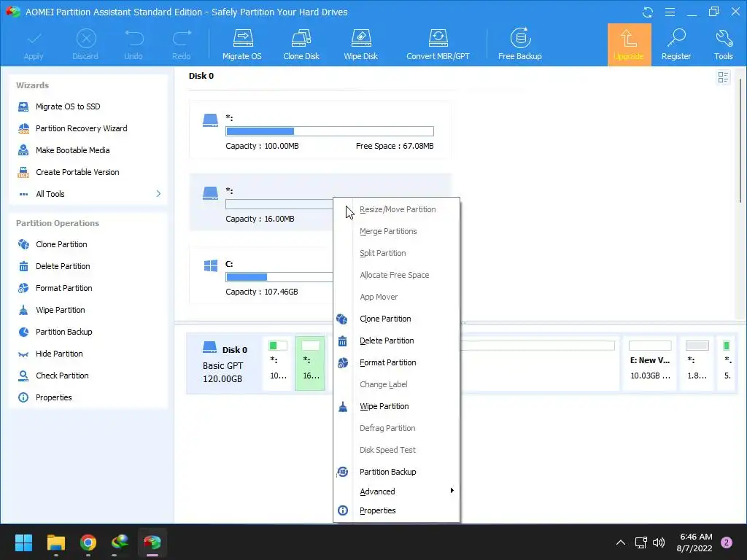Launch Free Backup from toolbar

pos(519,44)
